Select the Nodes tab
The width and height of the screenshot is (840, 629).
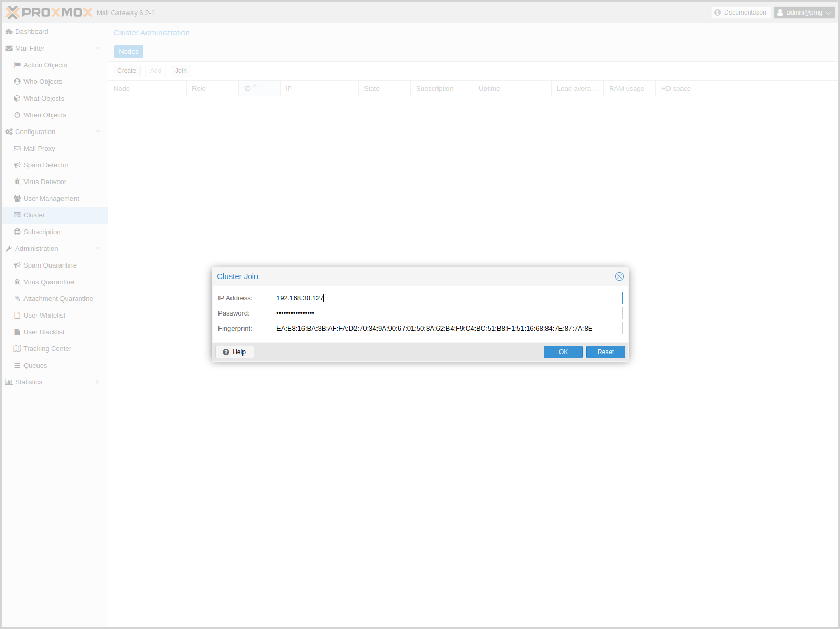click(129, 52)
